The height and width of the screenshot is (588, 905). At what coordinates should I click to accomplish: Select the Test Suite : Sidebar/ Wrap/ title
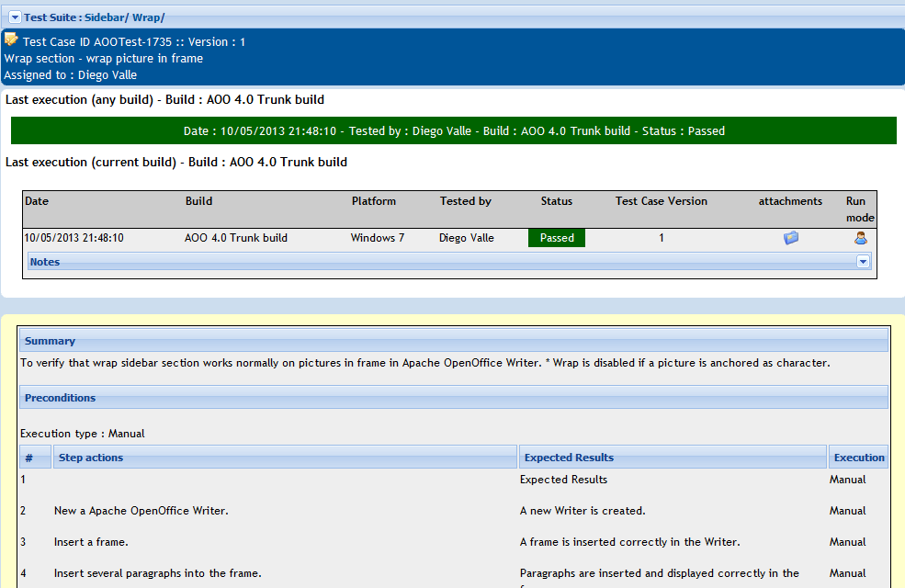[x=94, y=17]
